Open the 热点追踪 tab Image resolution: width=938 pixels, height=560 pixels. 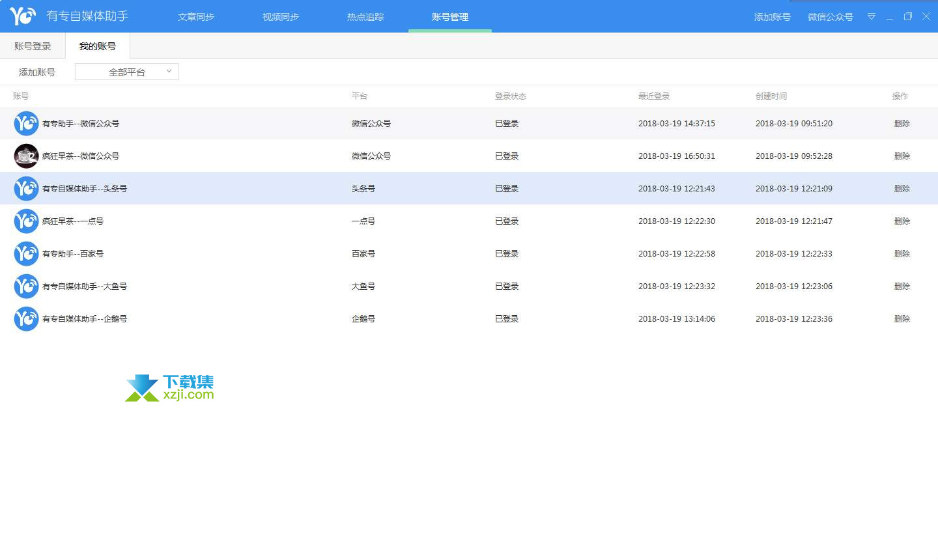pyautogui.click(x=365, y=17)
